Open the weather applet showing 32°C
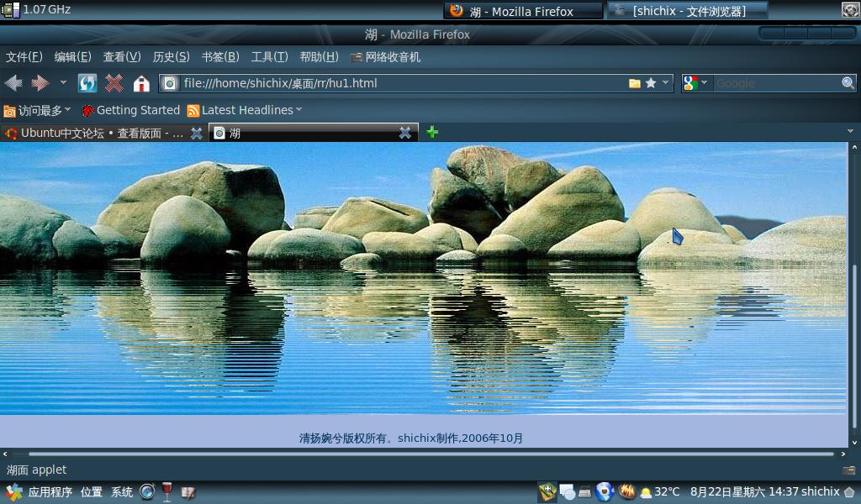The width and height of the screenshot is (861, 504). coord(659,492)
